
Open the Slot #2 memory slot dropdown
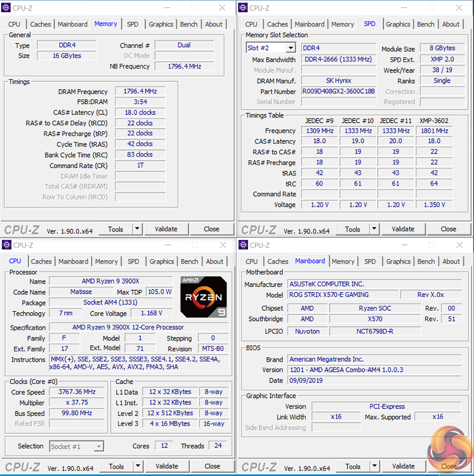pyautogui.click(x=290, y=48)
